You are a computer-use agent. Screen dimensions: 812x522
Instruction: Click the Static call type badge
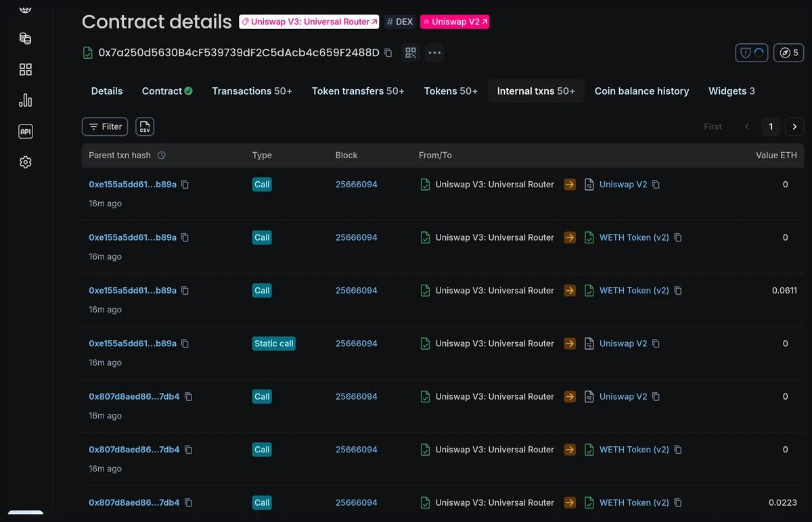coord(274,343)
